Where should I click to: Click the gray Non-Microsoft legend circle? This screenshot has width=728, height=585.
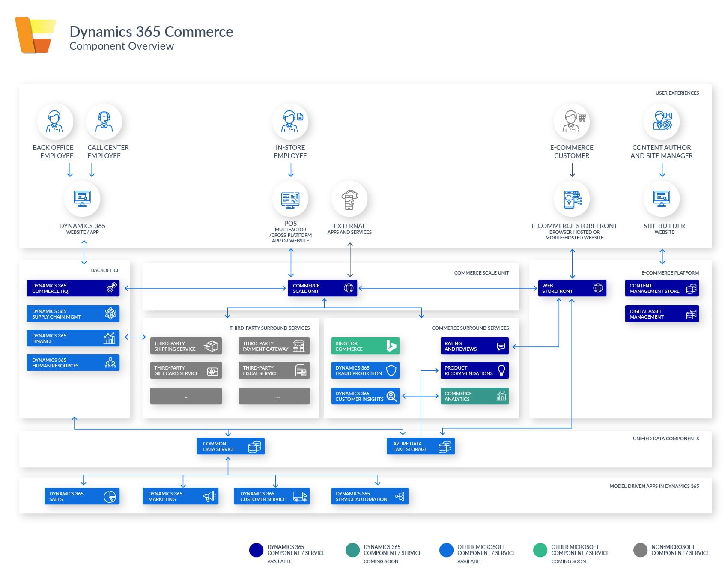click(641, 550)
